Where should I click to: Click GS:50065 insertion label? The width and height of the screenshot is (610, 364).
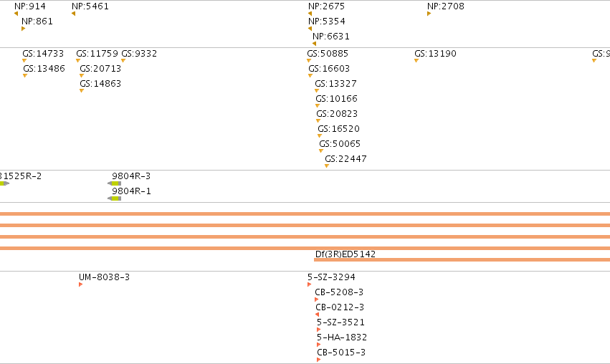tap(340, 144)
